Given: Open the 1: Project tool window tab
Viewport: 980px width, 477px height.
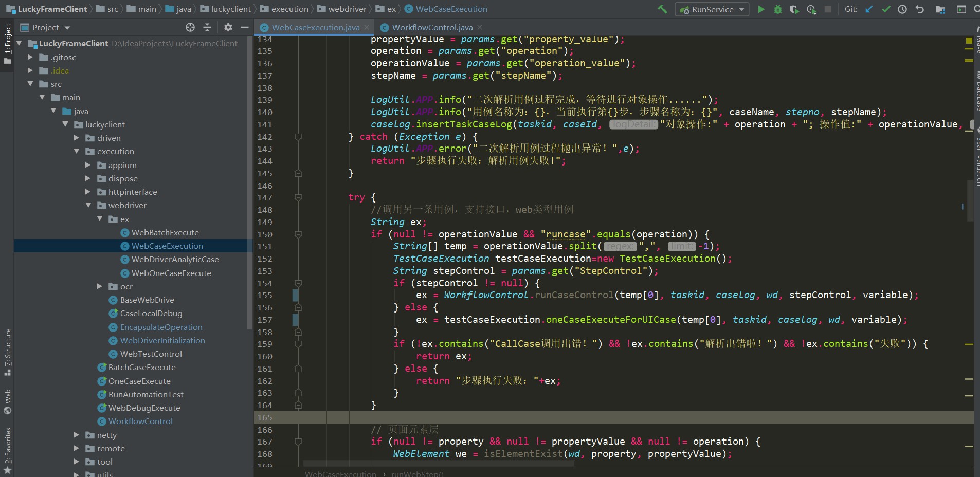Looking at the screenshot, I should [7, 44].
